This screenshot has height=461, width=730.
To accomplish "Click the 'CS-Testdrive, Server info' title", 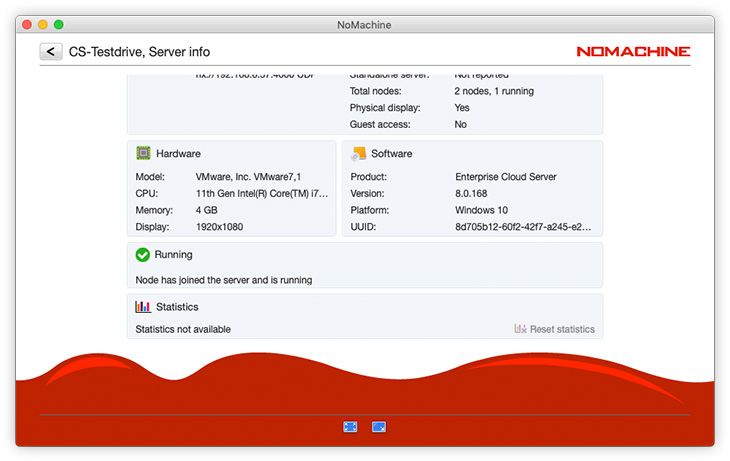I will pos(139,52).
